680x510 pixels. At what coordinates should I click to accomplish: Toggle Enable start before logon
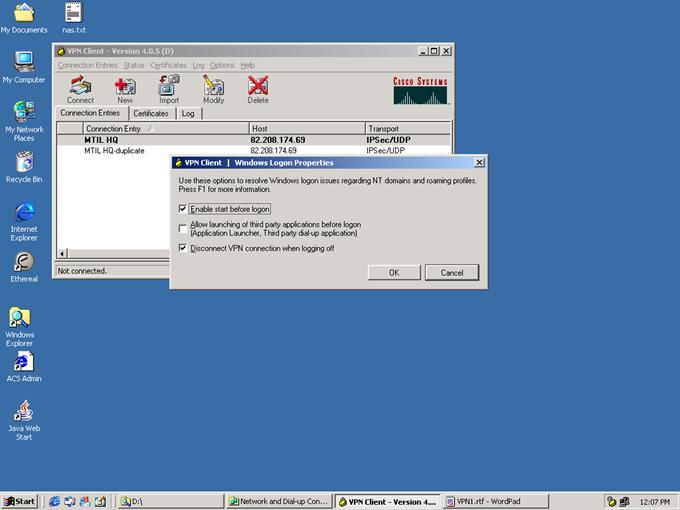(183, 209)
